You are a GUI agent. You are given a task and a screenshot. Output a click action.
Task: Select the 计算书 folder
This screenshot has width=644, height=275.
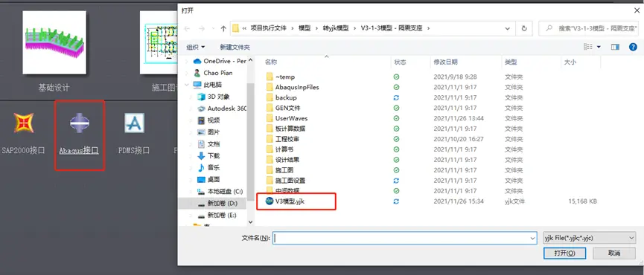click(x=280, y=149)
